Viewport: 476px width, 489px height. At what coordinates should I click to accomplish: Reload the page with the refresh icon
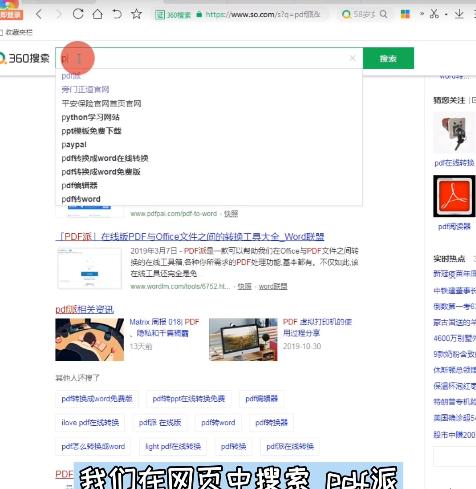[x=78, y=14]
